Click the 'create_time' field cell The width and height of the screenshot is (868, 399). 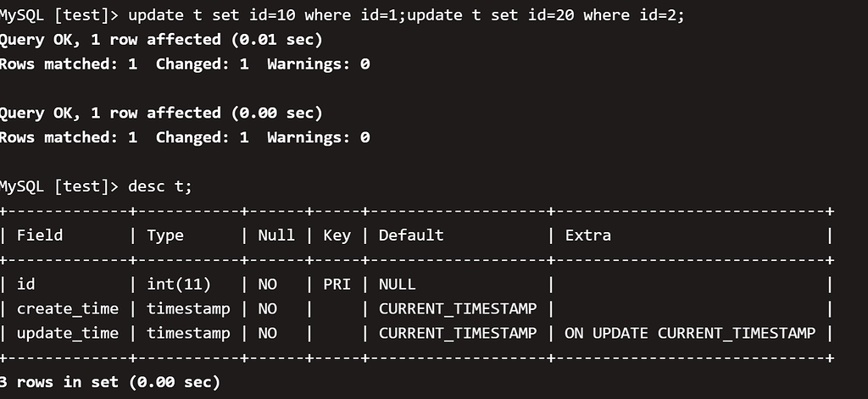[x=68, y=309]
